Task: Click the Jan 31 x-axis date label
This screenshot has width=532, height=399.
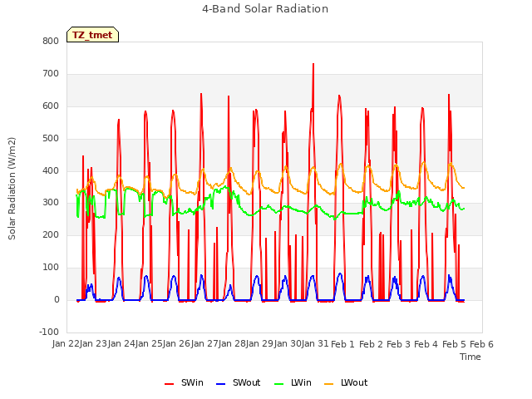Action: (315, 343)
